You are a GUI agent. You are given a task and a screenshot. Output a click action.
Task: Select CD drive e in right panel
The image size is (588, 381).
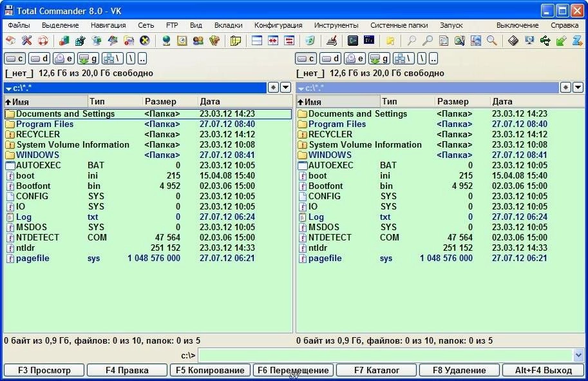(x=355, y=59)
